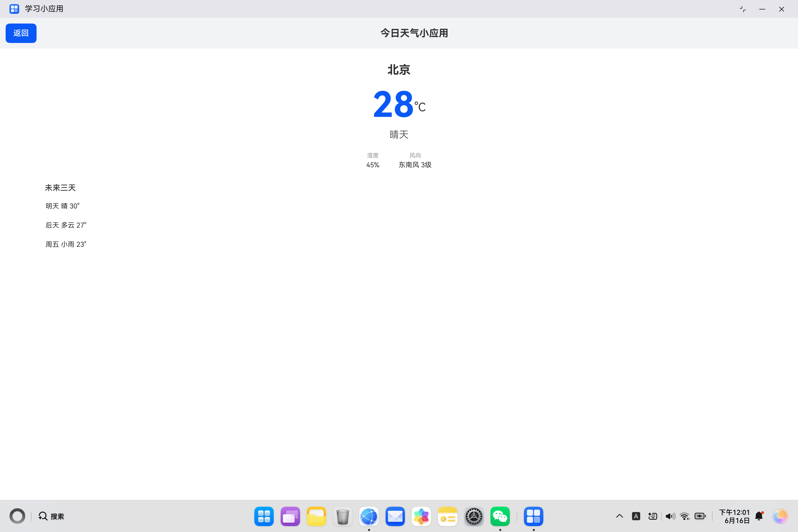Image resolution: width=798 pixels, height=532 pixels.
Task: Open the volume speaker control
Action: [670, 516]
